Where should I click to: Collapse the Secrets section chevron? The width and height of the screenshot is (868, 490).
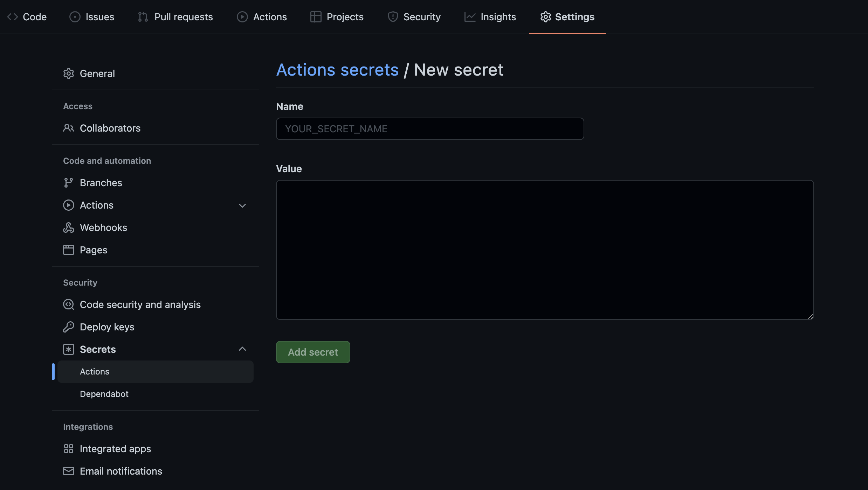pos(242,349)
